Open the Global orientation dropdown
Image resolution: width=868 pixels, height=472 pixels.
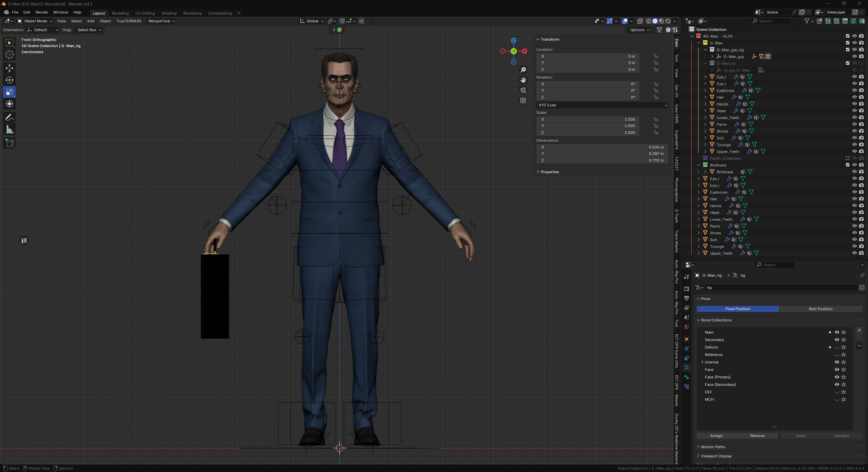[x=312, y=21]
